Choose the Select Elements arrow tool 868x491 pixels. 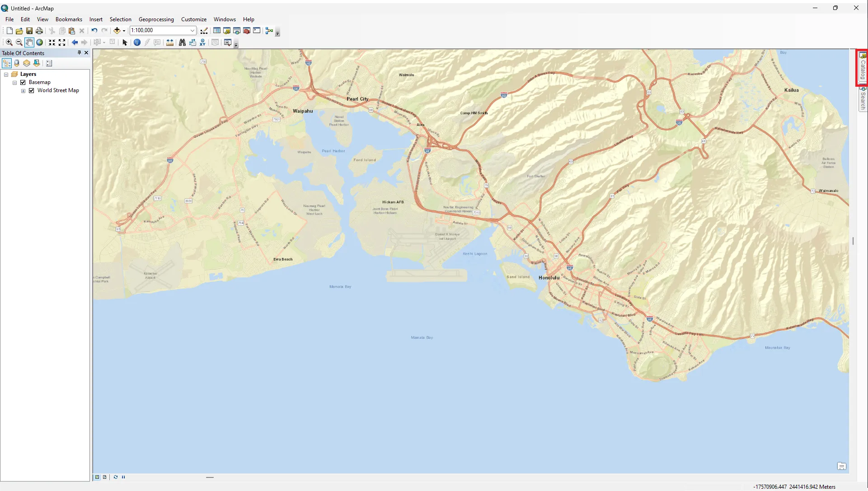point(125,42)
